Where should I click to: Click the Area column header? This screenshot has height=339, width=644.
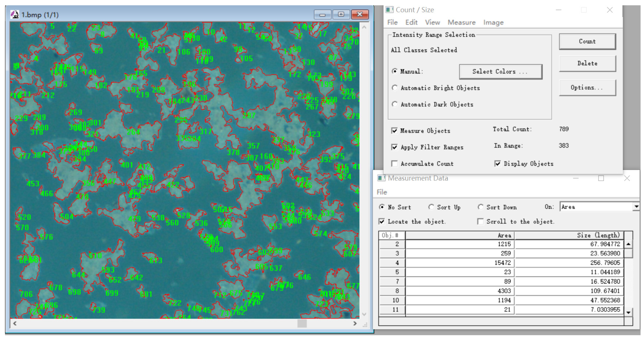[x=460, y=235]
